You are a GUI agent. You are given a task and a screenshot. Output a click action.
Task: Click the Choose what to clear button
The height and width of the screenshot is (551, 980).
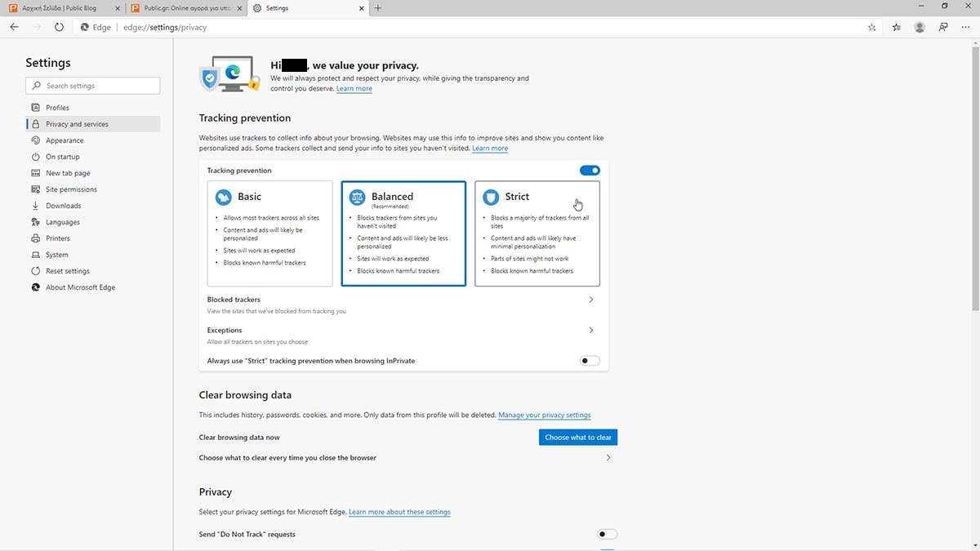[x=577, y=438]
